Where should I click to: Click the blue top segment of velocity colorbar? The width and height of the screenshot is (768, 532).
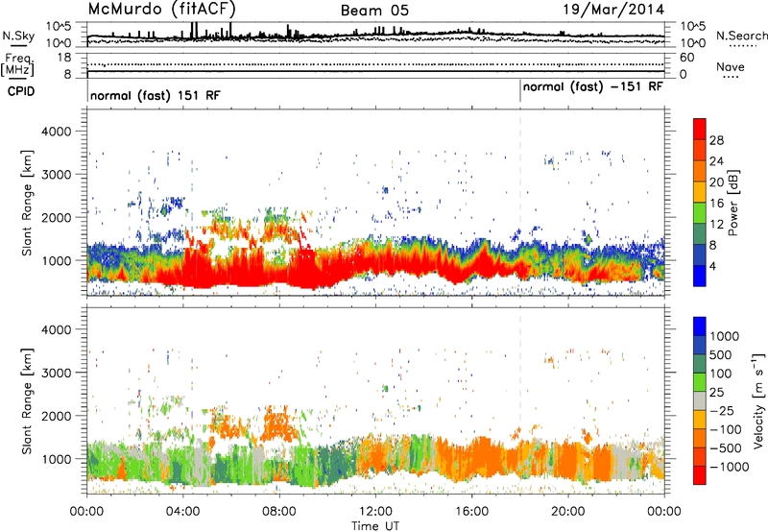coord(700,326)
